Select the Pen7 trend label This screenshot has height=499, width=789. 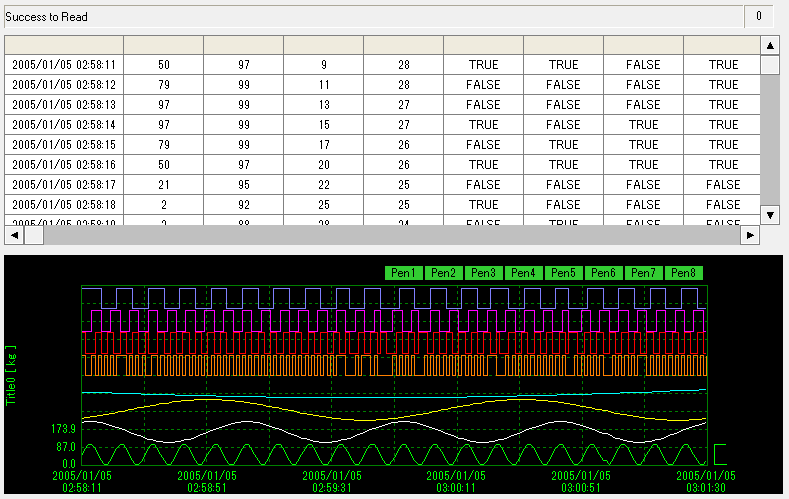pos(644,273)
